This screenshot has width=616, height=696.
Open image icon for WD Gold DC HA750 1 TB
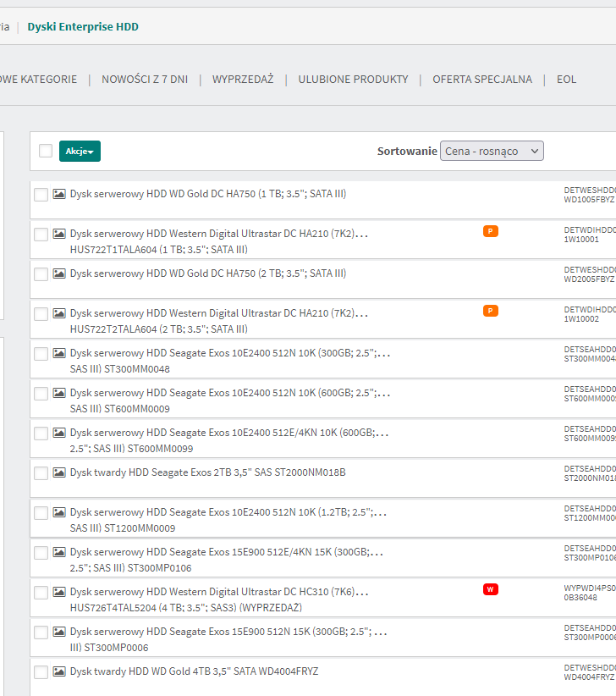(59, 194)
